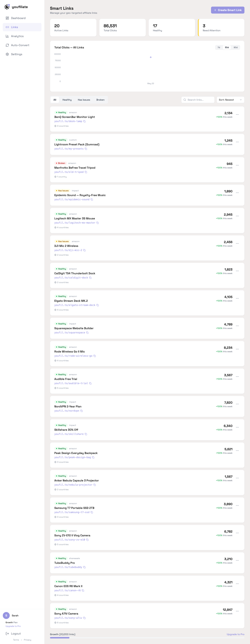
Task: Open more options for DJI Mic 2 Wireless
Action: coord(237,244)
